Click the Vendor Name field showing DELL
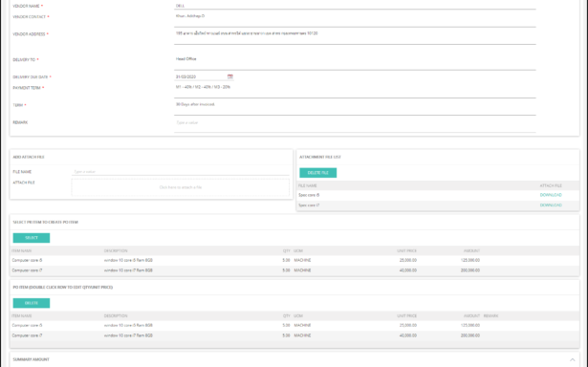 (x=355, y=6)
